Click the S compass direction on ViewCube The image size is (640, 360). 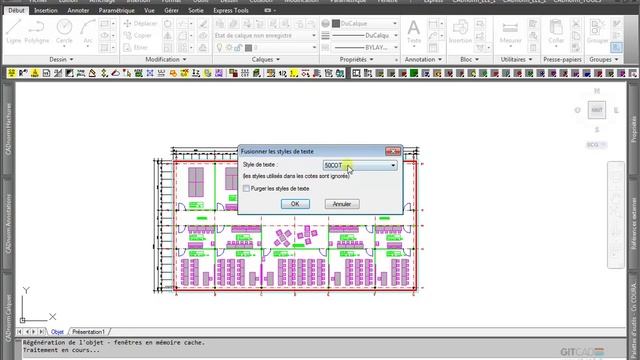[597, 129]
